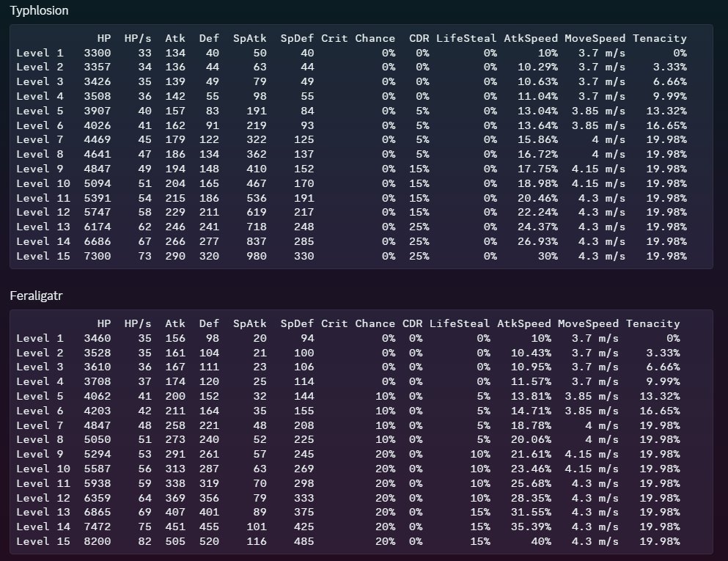728x561 pixels.
Task: Click Feraligatr Level 15 Atk value 505
Action: (x=175, y=541)
